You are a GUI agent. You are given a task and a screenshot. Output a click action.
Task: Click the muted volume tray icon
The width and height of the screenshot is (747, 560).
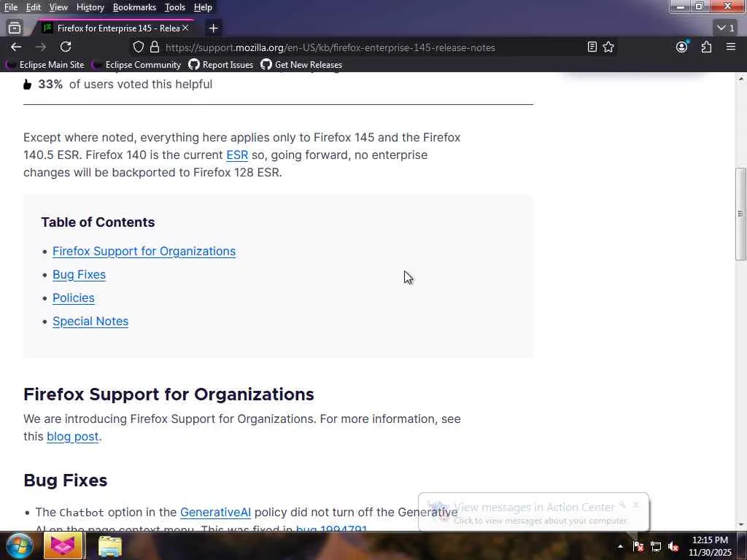pos(673,546)
